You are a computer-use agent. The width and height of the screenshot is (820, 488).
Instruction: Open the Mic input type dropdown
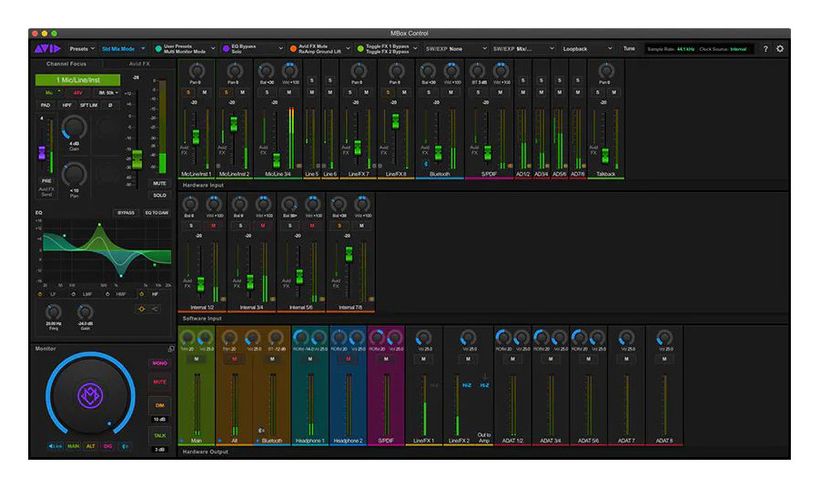(52, 93)
